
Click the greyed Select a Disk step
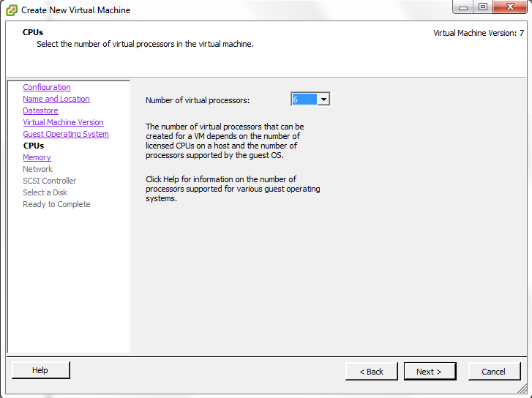[x=45, y=192]
